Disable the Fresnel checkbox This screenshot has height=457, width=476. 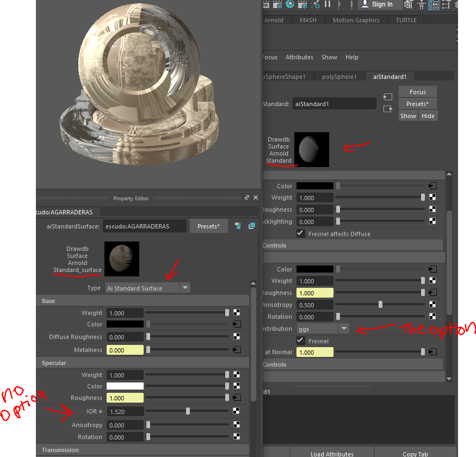(x=300, y=341)
